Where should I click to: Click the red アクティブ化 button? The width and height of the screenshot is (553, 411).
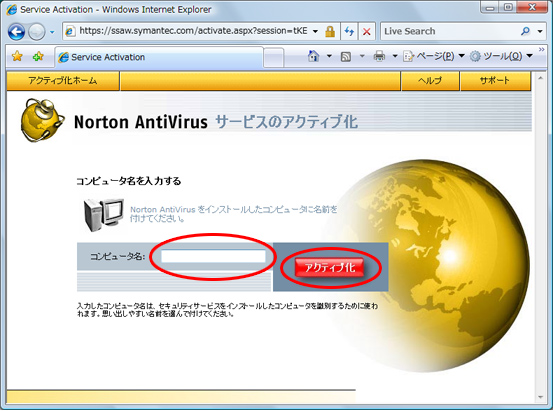pos(329,268)
